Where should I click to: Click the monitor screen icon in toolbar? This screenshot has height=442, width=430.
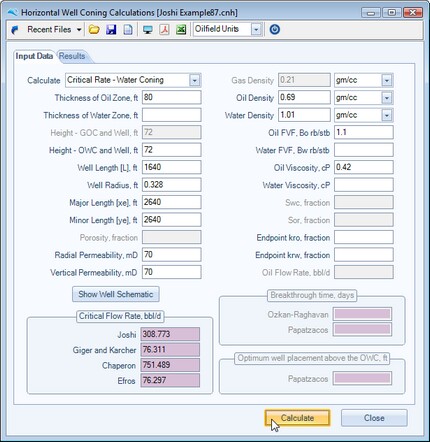tap(147, 30)
